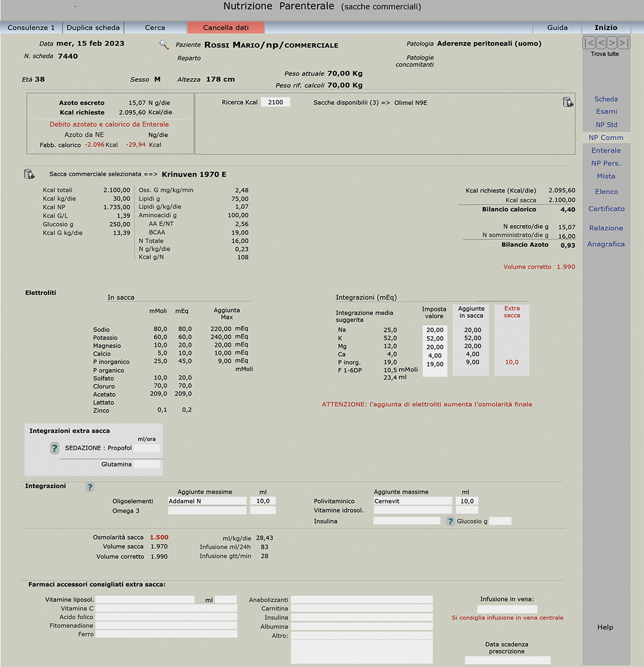The image size is (644, 667).
Task: Go to the previous record arrow
Action: tap(601, 43)
